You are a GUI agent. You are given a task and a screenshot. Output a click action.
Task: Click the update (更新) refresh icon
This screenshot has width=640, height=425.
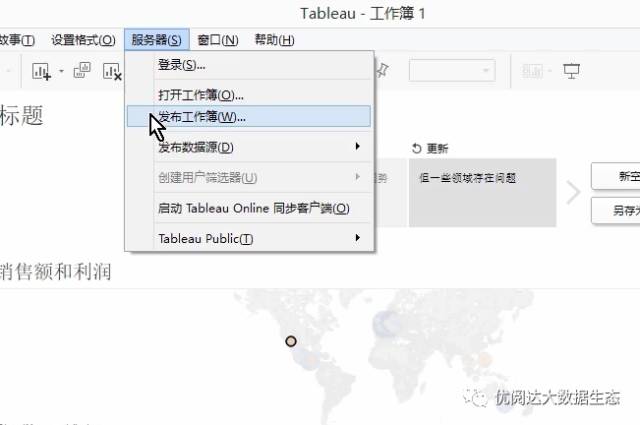pos(417,148)
